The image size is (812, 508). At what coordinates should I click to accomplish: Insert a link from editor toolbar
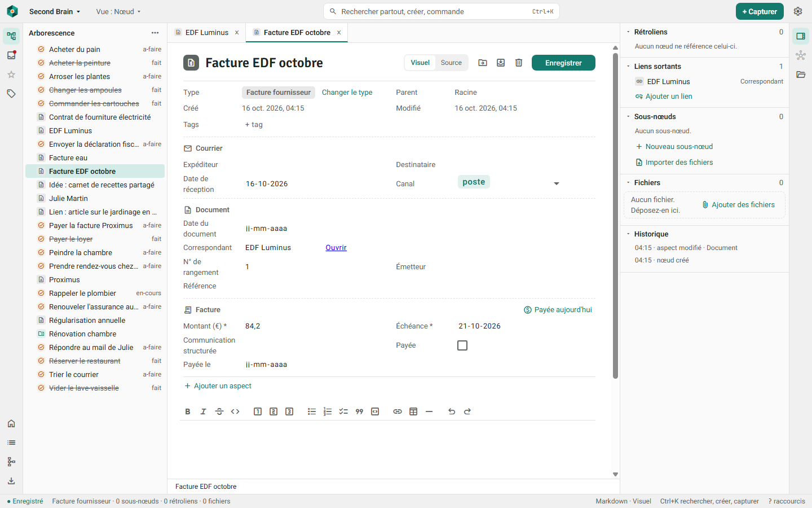(398, 411)
